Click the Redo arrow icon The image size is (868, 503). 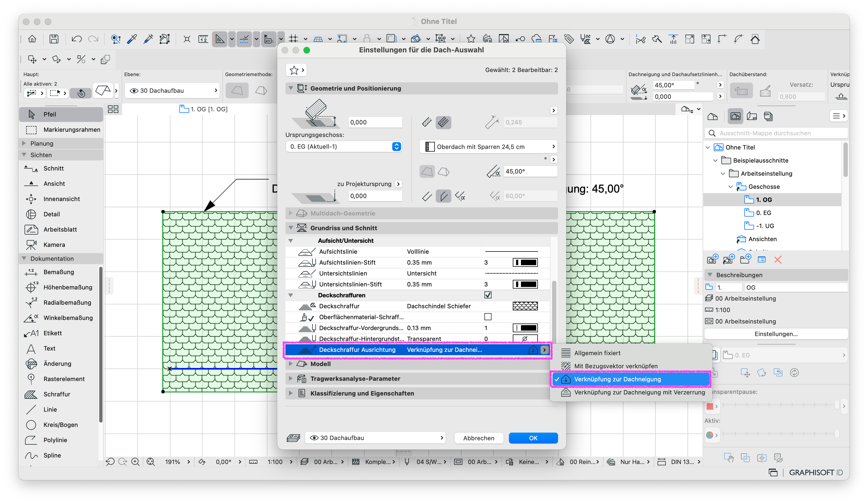[93, 39]
